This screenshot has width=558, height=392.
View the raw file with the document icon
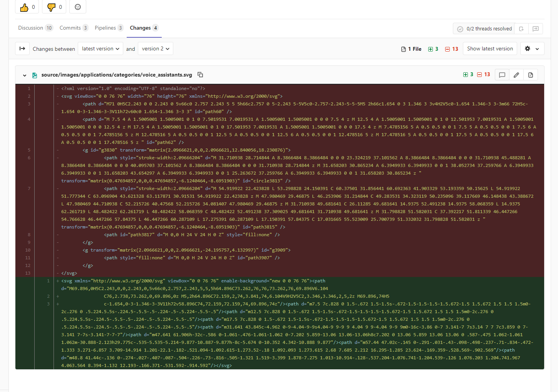[x=531, y=75]
